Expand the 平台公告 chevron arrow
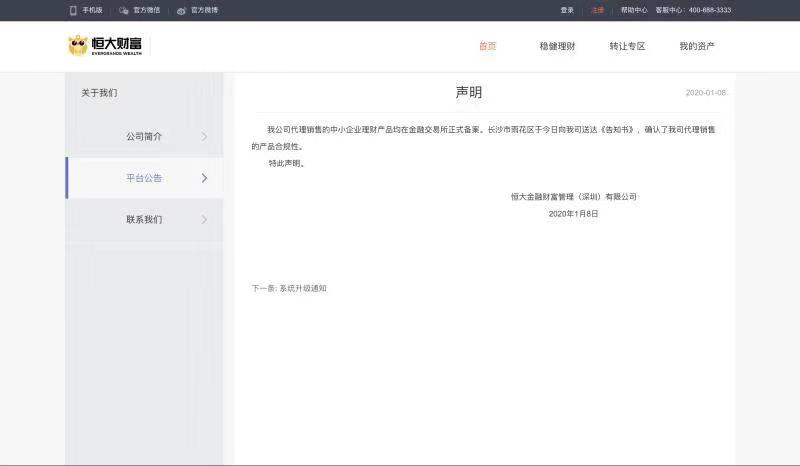 tap(204, 178)
